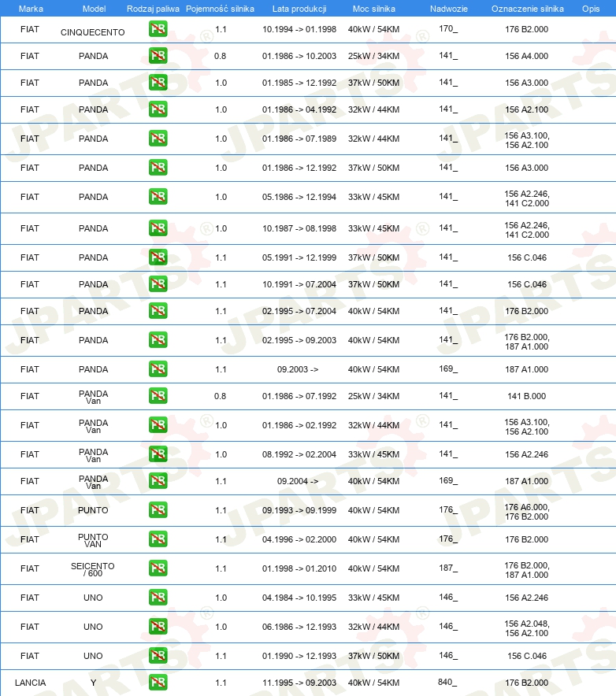Click the fuel icon in the PANDA Van 01.1986 -> 02.1992 row
The height and width of the screenshot is (696, 616).
[158, 425]
